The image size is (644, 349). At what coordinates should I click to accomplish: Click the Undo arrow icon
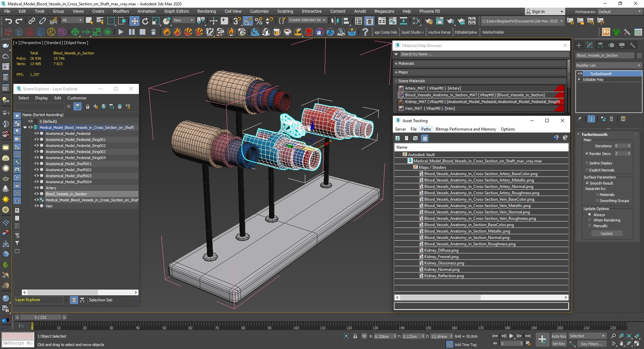click(8, 21)
